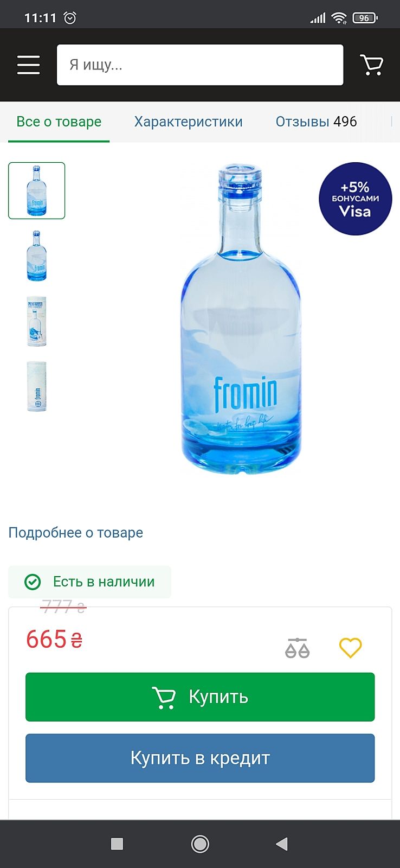This screenshot has height=868, width=400.
Task: Tap the +5% Visa bonus badge
Action: click(x=355, y=199)
